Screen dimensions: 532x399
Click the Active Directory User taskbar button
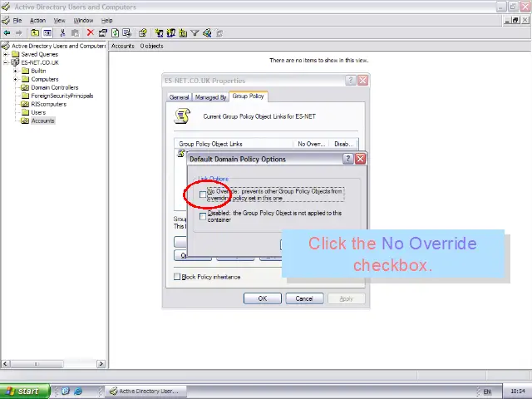click(146, 391)
